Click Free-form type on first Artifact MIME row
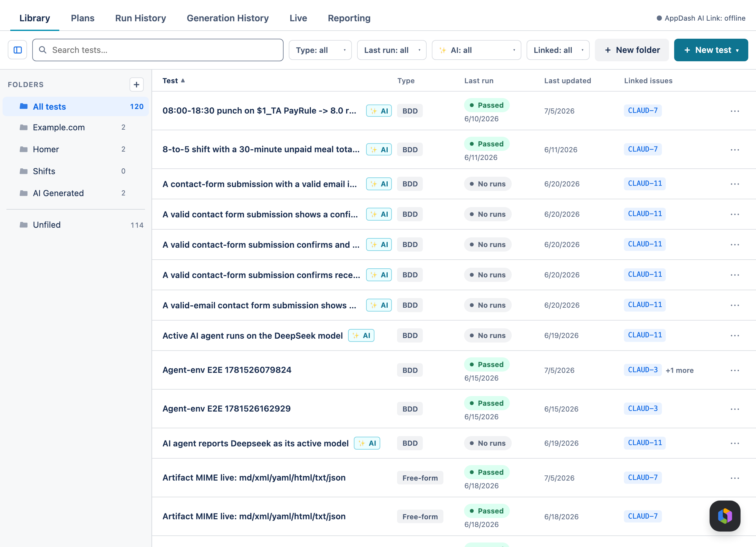756x547 pixels. (420, 478)
